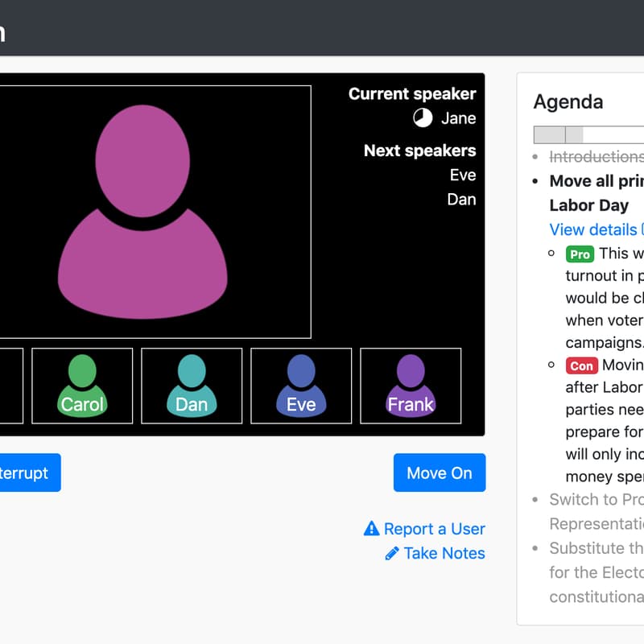Screen dimensions: 644x644
Task: Click the Interrupt button
Action: (27, 473)
